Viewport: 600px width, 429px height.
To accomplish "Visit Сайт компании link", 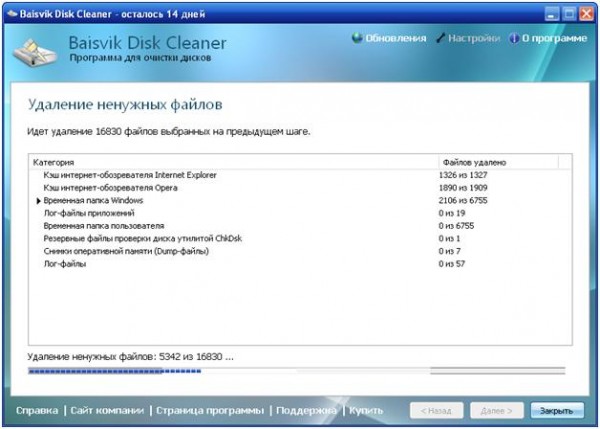I will tap(107, 410).
